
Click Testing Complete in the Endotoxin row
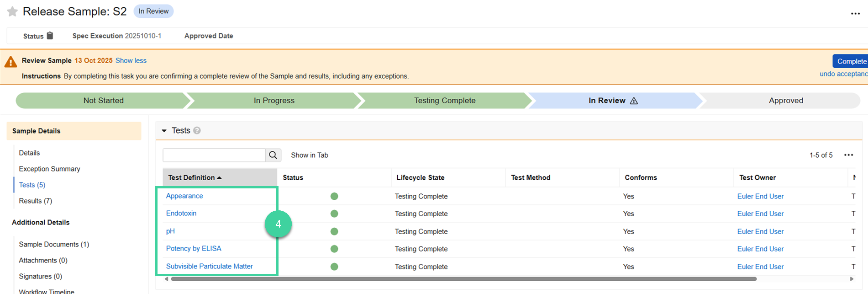[421, 214]
